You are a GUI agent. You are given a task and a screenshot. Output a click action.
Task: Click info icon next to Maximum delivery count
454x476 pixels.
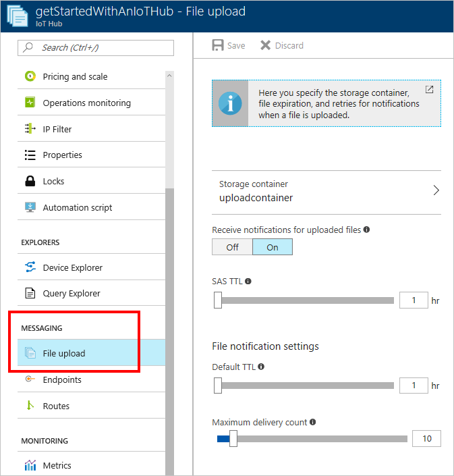(x=313, y=422)
